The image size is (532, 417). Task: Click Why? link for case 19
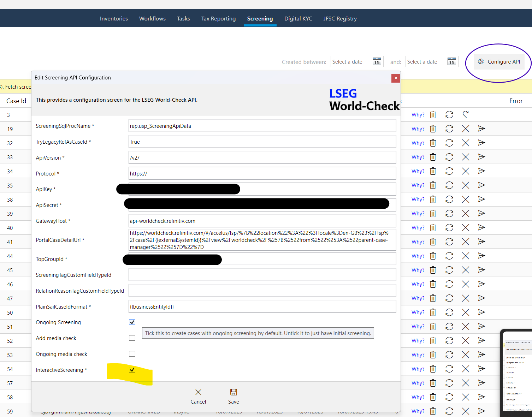418,129
